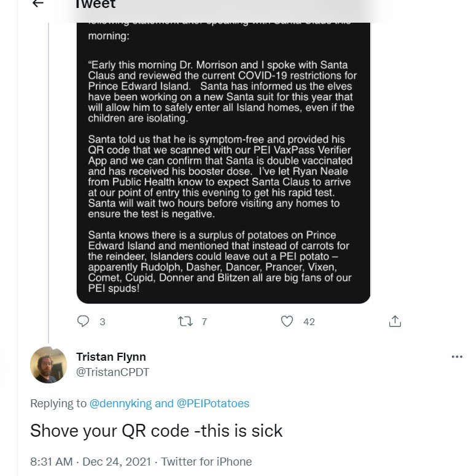Open the three-dot menu on Tristan Flynn's reply

[457, 356]
